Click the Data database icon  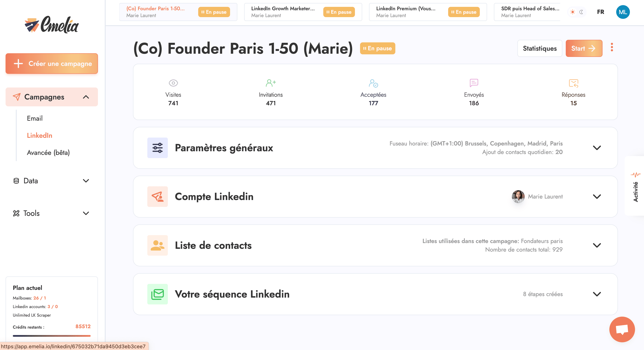(16, 181)
